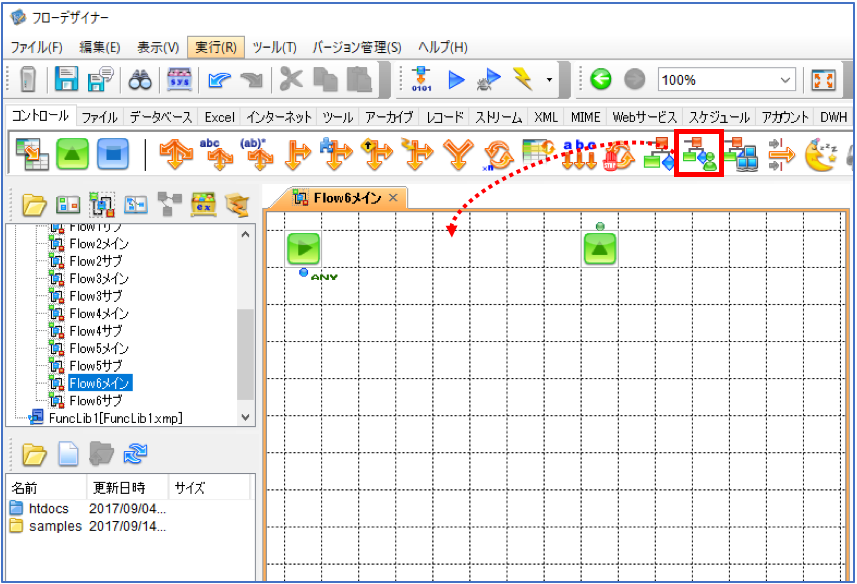This screenshot has width=857, height=584.
Task: Click the blue refresh arrows in file pane
Action: [x=135, y=454]
